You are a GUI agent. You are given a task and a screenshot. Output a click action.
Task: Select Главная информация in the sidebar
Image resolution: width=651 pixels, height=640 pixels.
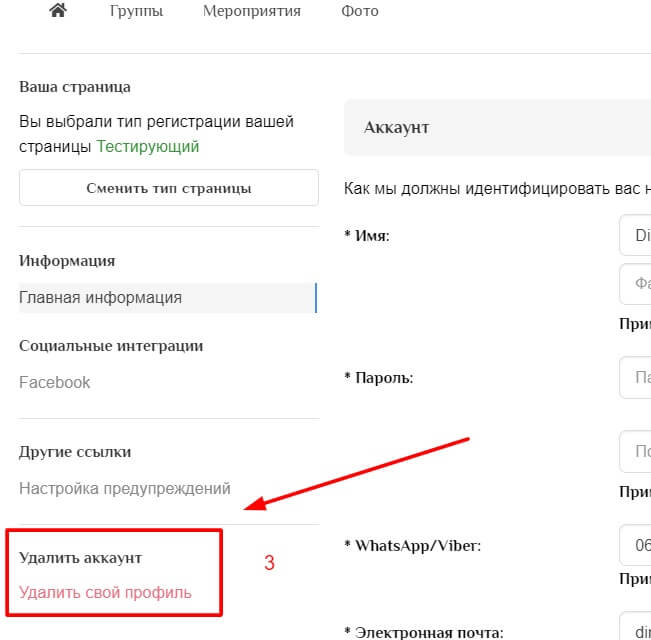pyautogui.click(x=168, y=298)
